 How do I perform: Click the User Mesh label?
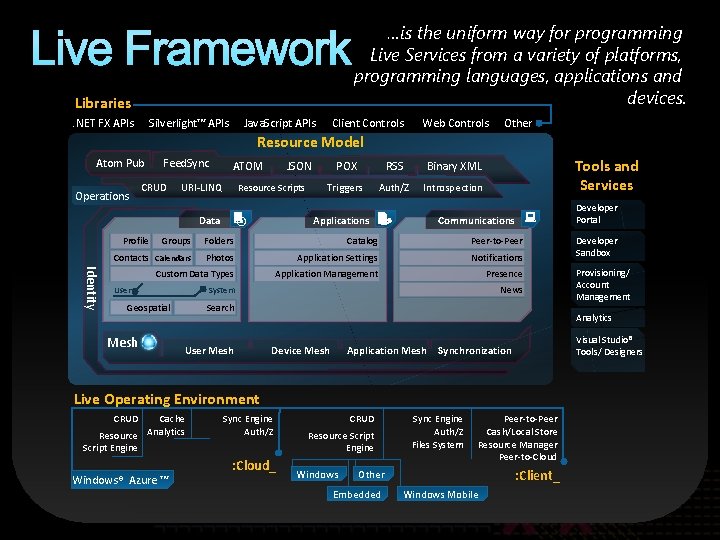(209, 350)
